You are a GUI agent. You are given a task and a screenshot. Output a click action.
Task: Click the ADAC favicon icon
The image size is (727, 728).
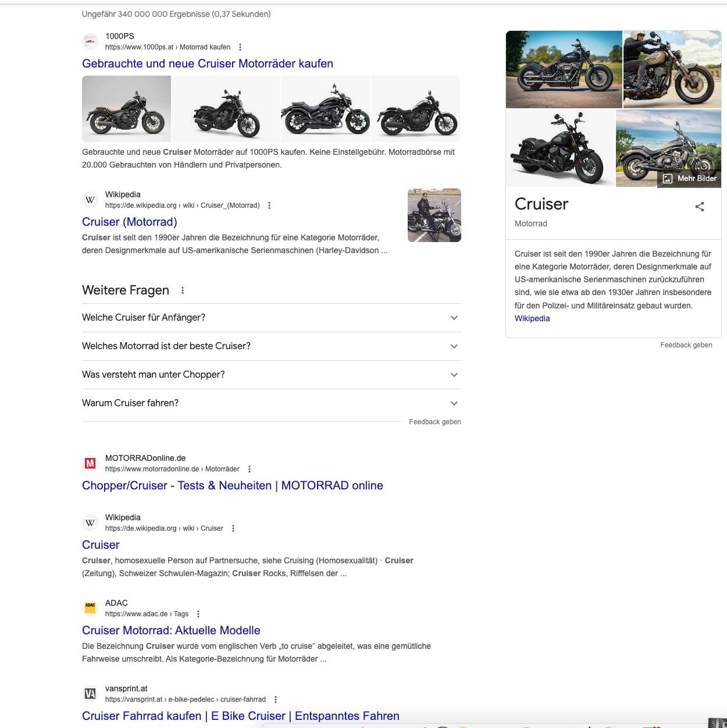(x=90, y=608)
